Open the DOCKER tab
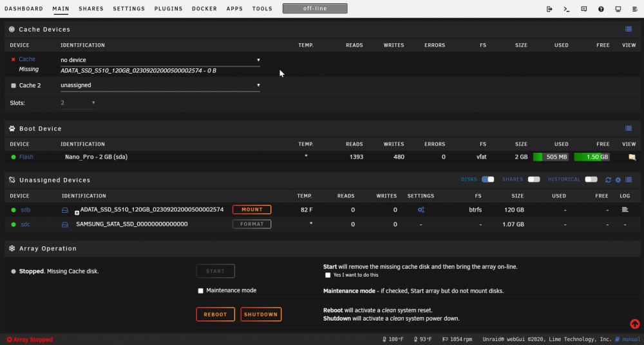This screenshot has height=345, width=644. [x=205, y=8]
